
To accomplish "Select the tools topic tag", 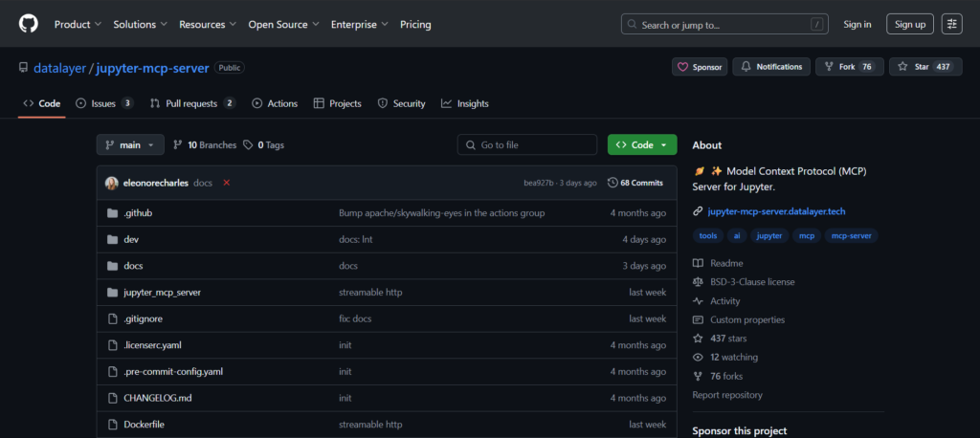I will point(708,236).
